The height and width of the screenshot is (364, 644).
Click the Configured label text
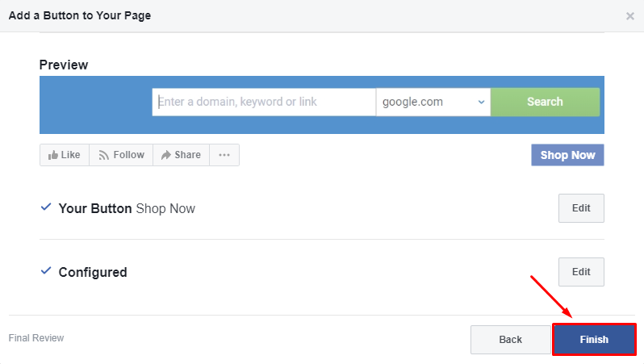(x=93, y=272)
